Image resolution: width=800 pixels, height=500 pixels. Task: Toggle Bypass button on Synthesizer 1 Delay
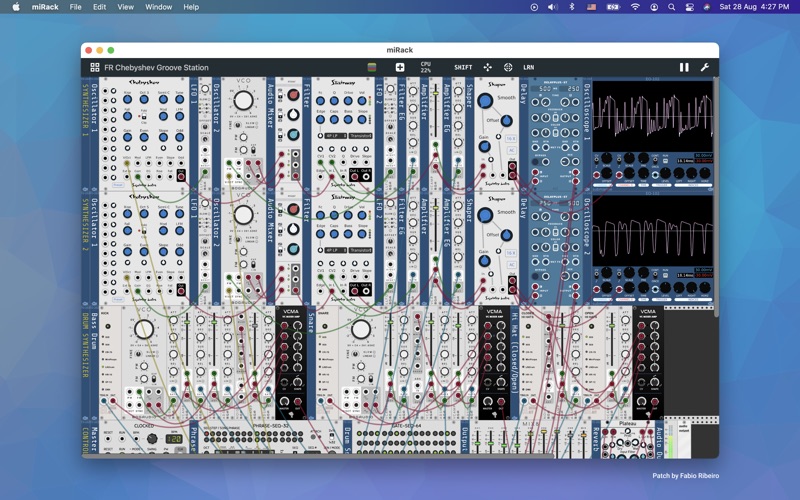[535, 162]
